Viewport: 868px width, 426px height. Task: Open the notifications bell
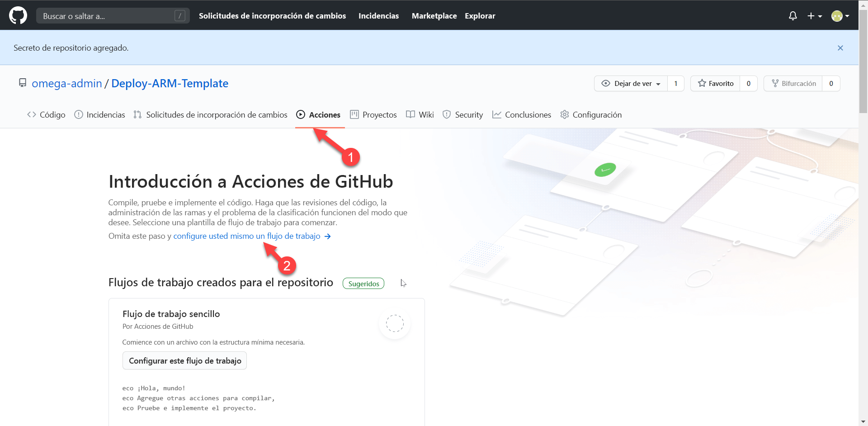[x=793, y=16]
